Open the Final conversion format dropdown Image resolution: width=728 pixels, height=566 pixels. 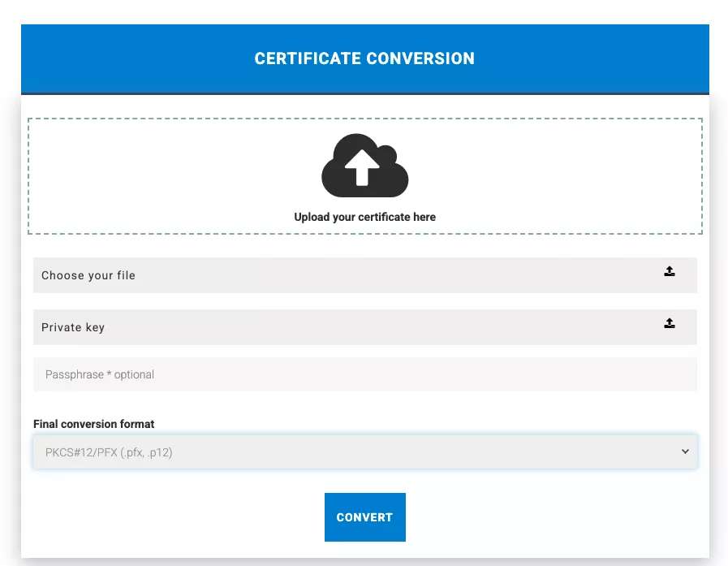click(364, 452)
